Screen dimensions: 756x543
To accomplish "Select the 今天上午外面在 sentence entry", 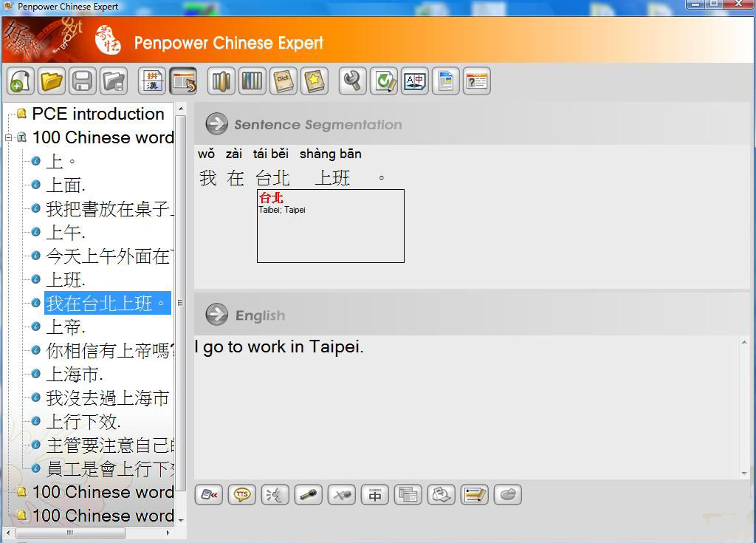I will [x=109, y=256].
